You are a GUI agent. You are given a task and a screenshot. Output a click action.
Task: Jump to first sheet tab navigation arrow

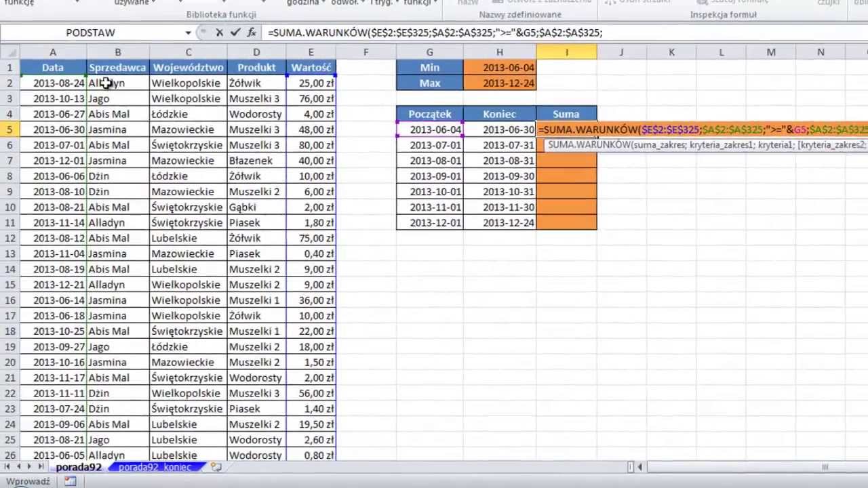(x=8, y=467)
